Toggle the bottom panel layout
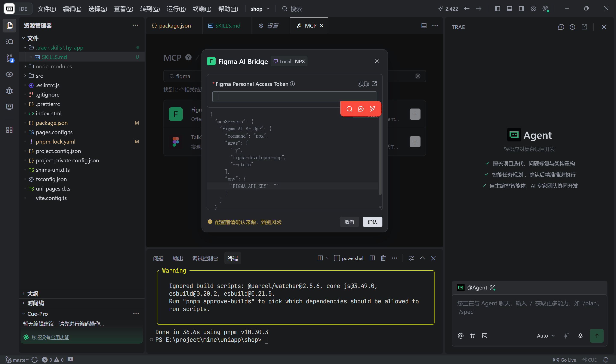 (x=509, y=9)
